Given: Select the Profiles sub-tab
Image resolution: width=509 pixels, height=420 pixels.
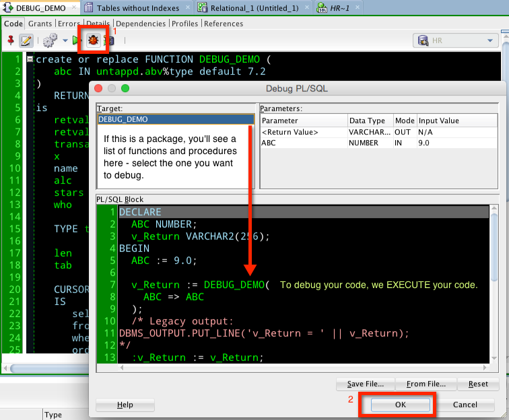Looking at the screenshot, I should (184, 24).
